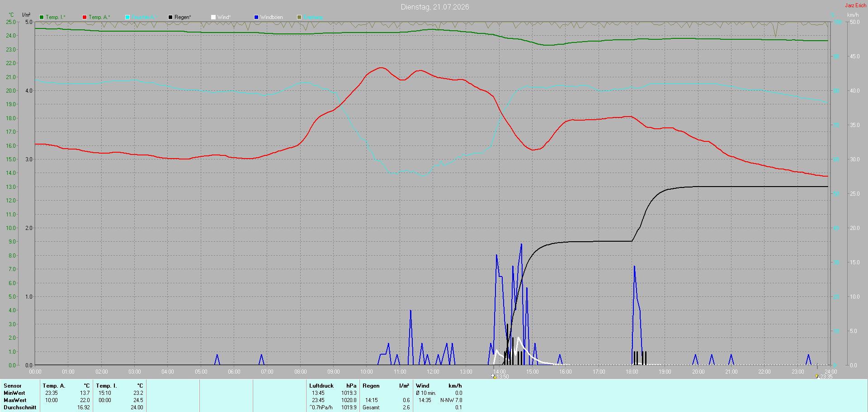This screenshot has width=868, height=412.
Task: Click the '12:00' time axis label
Action: pos(433,372)
